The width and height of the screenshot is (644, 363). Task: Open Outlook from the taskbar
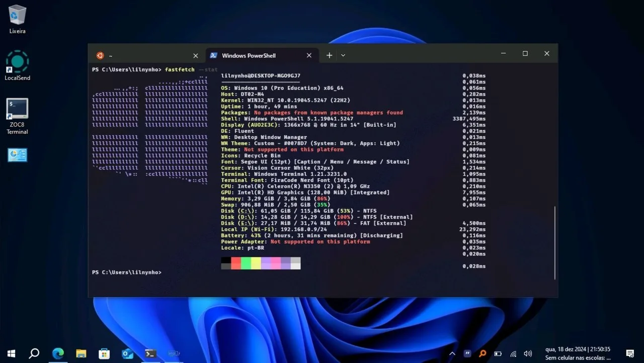[127, 353]
